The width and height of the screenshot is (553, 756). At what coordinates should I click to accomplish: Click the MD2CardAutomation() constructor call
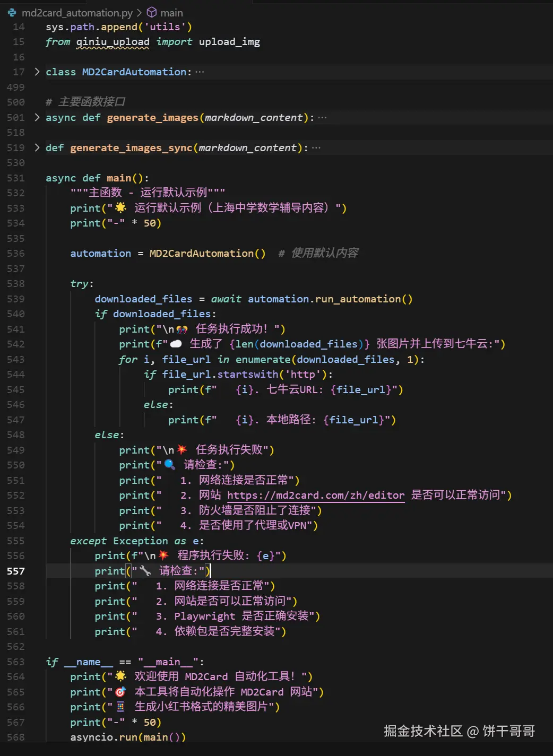pyautogui.click(x=208, y=253)
